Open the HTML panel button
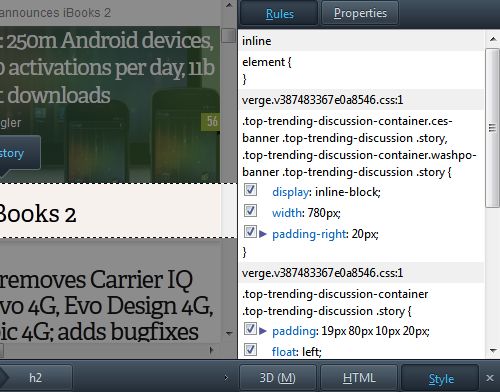Image resolution: width=500 pixels, height=392 pixels. (x=359, y=378)
